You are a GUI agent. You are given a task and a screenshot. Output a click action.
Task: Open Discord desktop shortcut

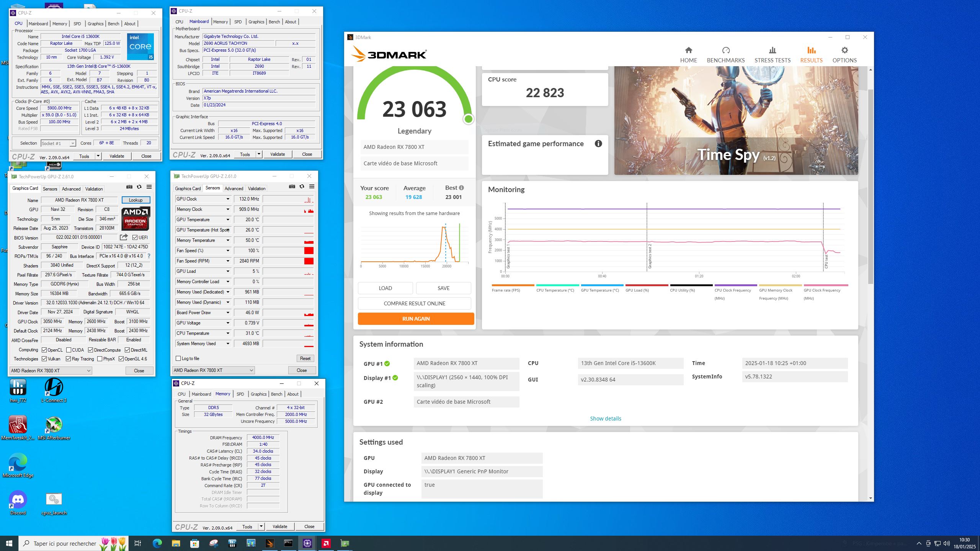tap(18, 503)
